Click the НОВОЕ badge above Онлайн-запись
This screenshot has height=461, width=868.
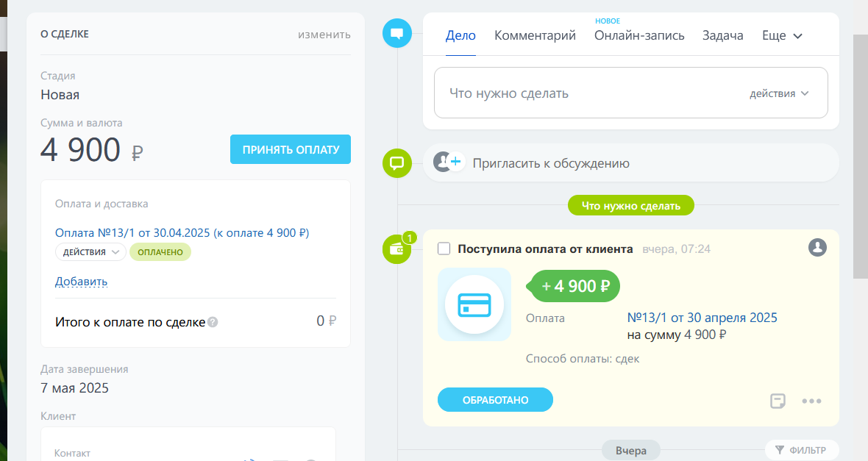(608, 21)
